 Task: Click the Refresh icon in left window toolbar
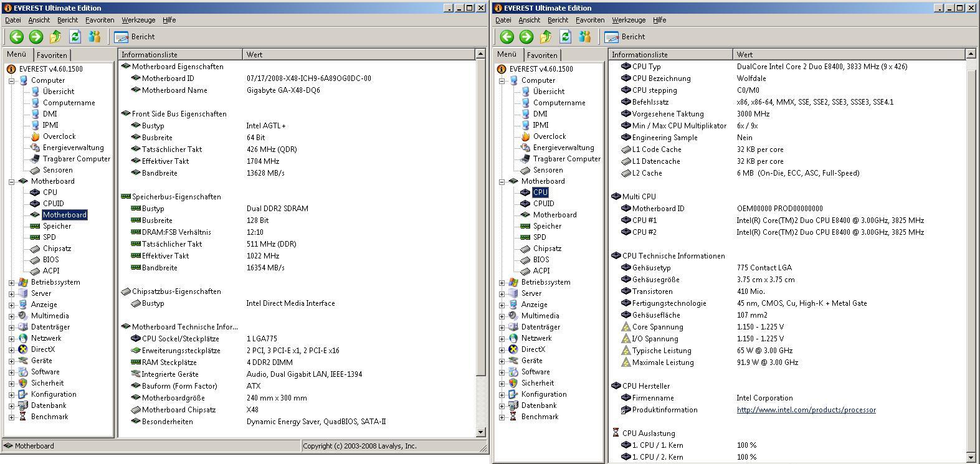coord(75,37)
